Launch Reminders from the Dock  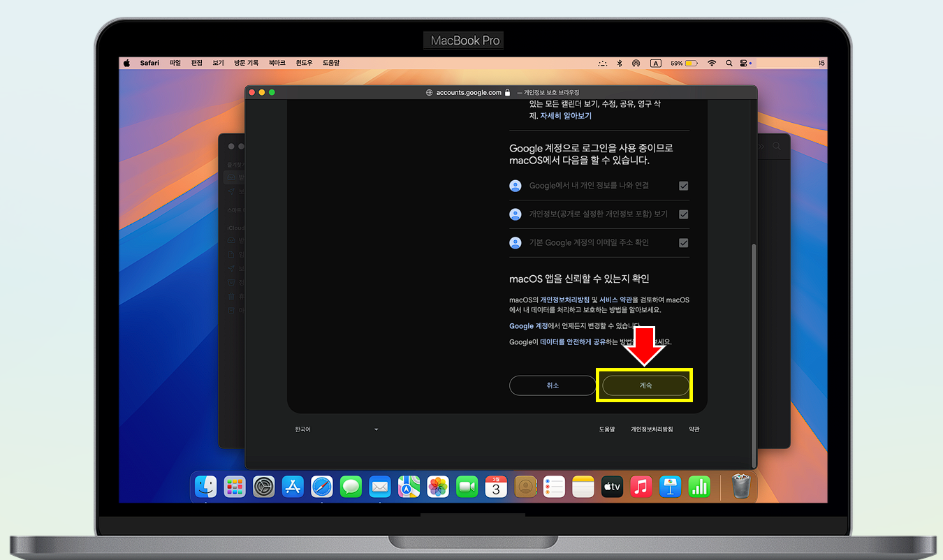click(x=554, y=486)
